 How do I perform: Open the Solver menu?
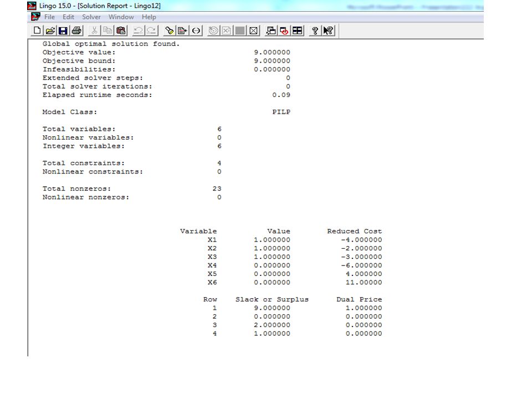click(x=91, y=17)
